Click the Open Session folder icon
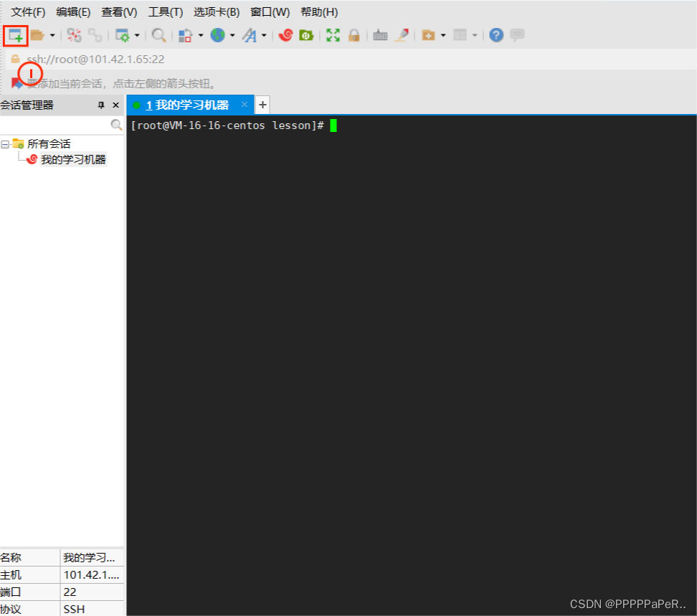This screenshot has width=697, height=616. click(x=37, y=35)
